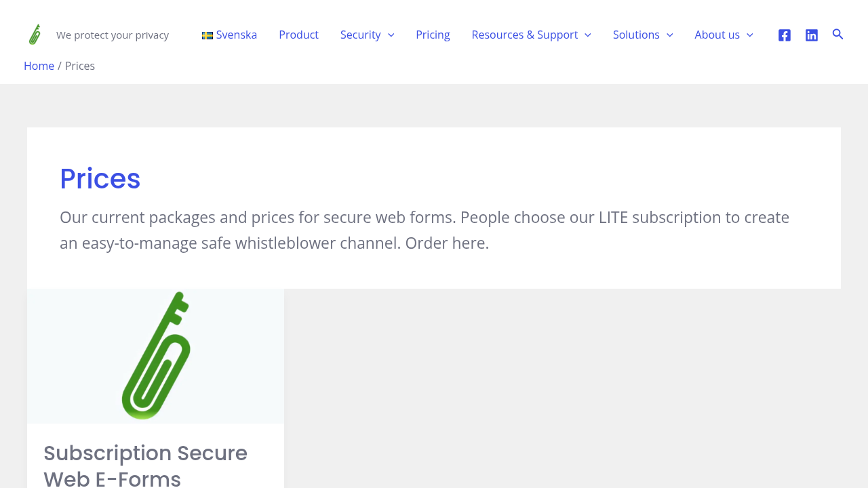Click the Security menu label
The height and width of the screenshot is (488, 868).
click(x=361, y=35)
